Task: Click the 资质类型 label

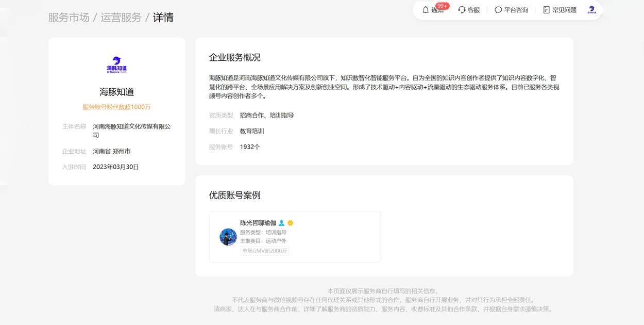Action: tap(221, 115)
